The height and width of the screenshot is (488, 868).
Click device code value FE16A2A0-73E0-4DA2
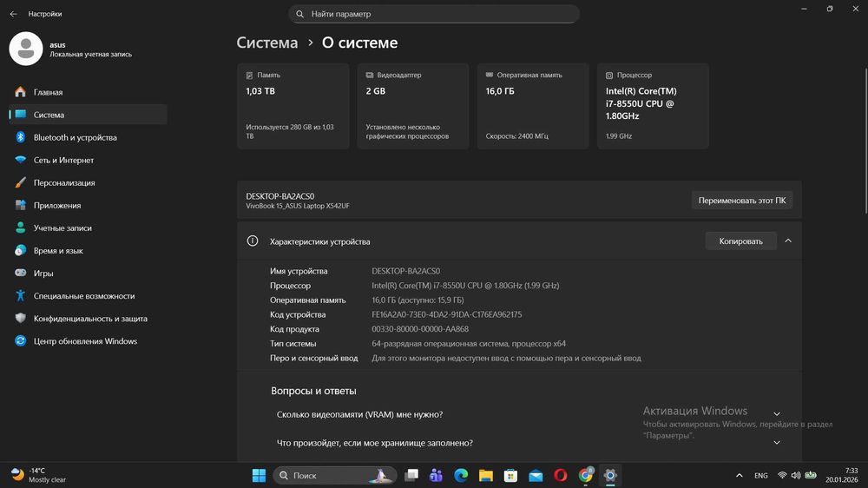click(x=447, y=314)
